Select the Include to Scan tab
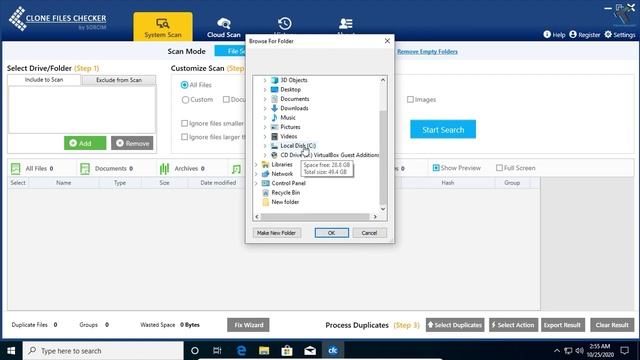 pyautogui.click(x=44, y=80)
